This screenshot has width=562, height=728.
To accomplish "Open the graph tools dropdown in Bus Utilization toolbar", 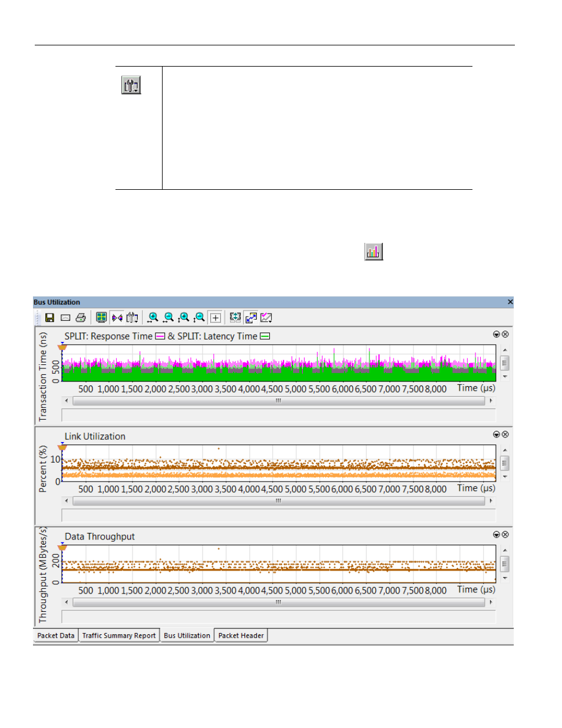I will (133, 318).
